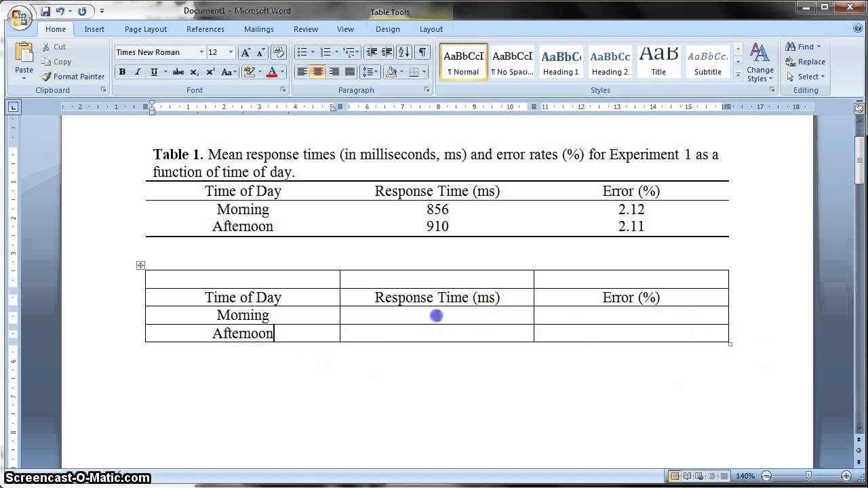Click the empty Morning Response Time cell
Screen dimensions: 868x488
[437, 315]
